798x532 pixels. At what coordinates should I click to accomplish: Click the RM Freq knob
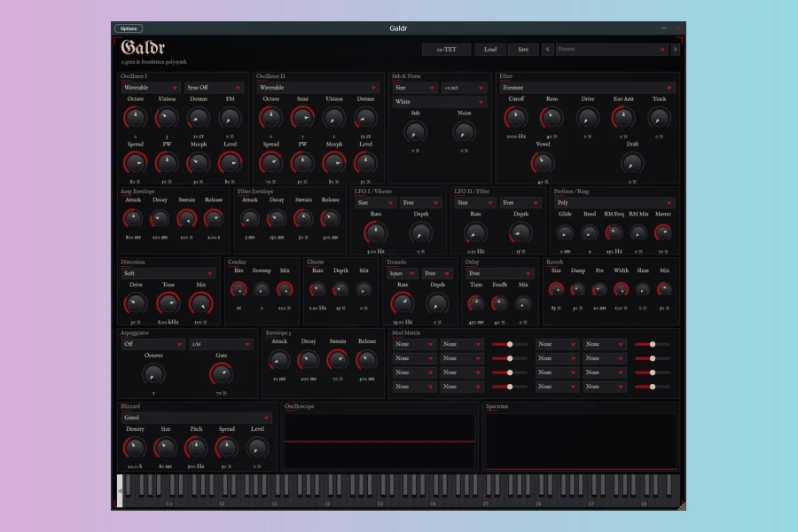coord(614,233)
